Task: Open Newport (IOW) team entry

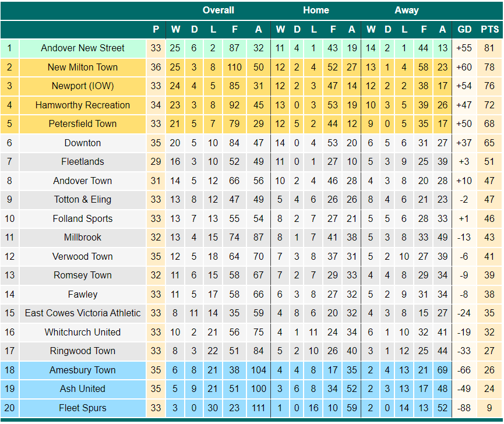Action: 83,86
